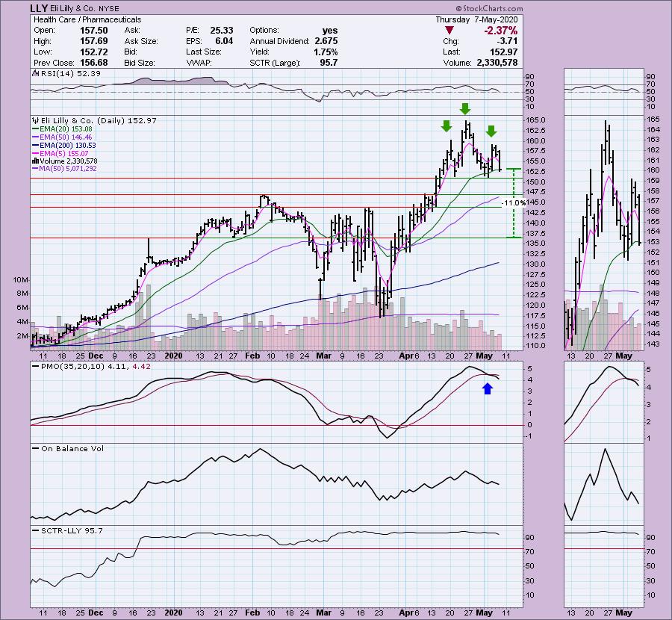The height and width of the screenshot is (620, 672).
Task: Select the EPS value 6.04
Action: point(224,41)
